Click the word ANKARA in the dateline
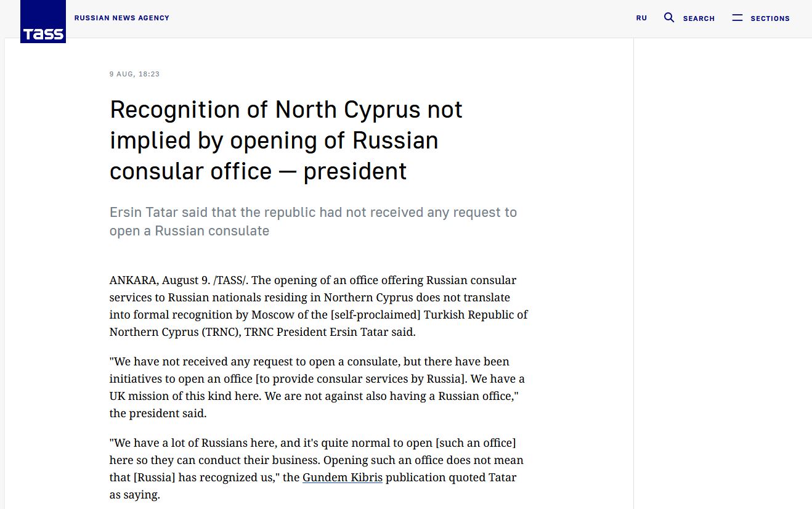 tap(133, 280)
